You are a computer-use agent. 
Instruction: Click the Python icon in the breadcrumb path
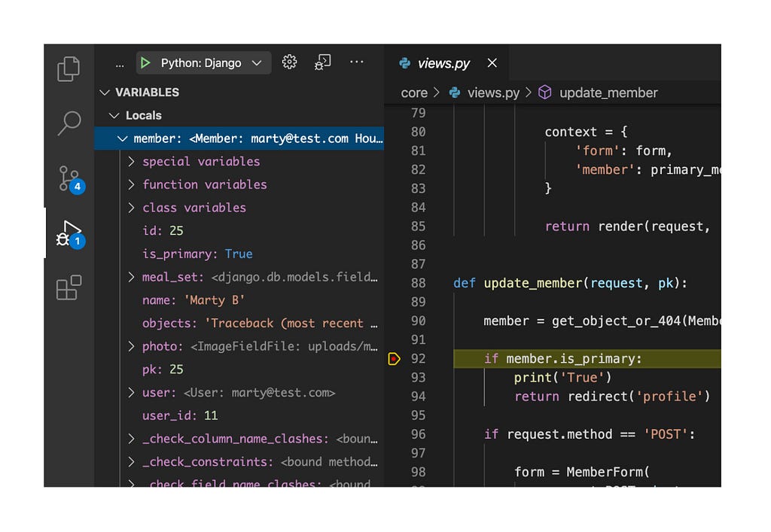[x=455, y=93]
